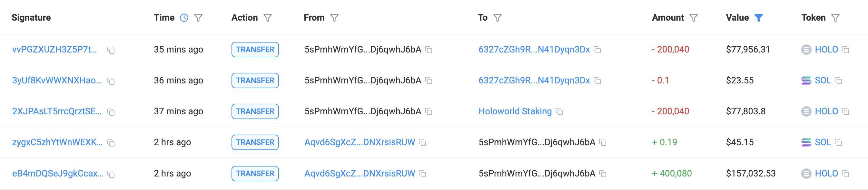Toggle the time format clock icon
This screenshot has height=190, width=868.
(x=184, y=18)
